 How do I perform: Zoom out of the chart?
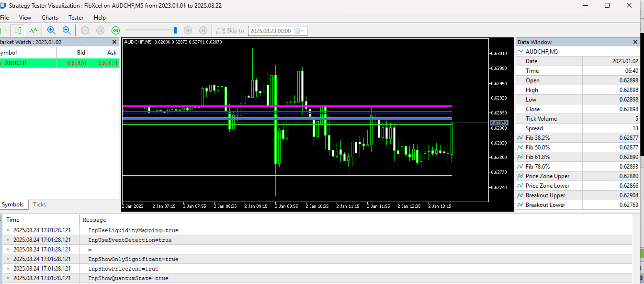(x=67, y=30)
